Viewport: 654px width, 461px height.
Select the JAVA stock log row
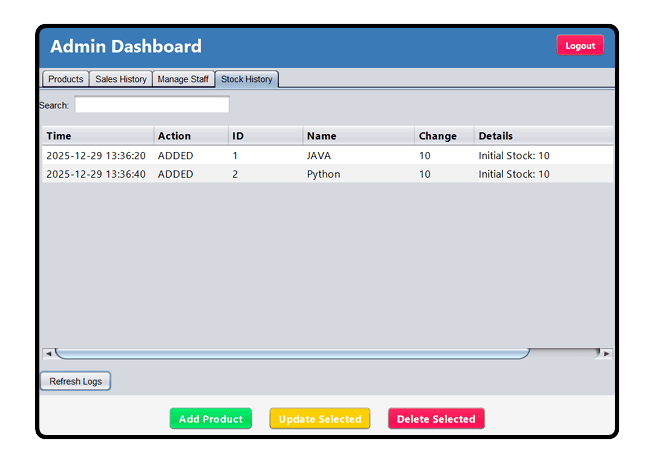pos(327,156)
